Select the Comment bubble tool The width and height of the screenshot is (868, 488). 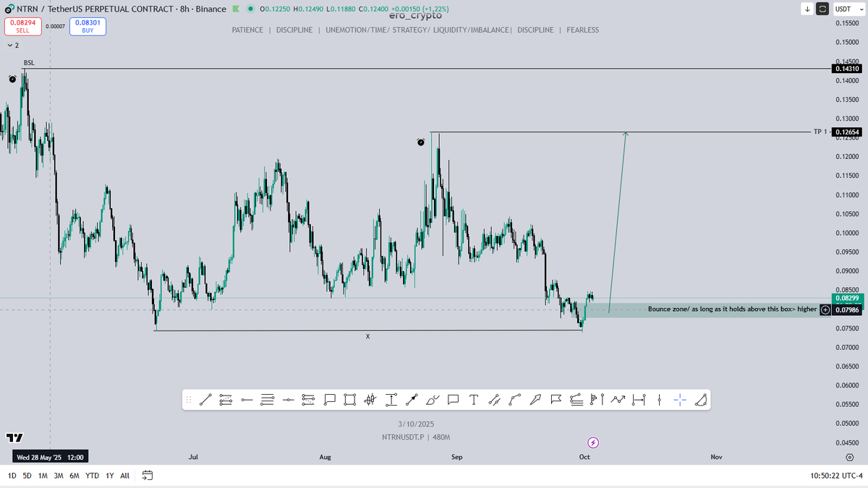click(453, 399)
